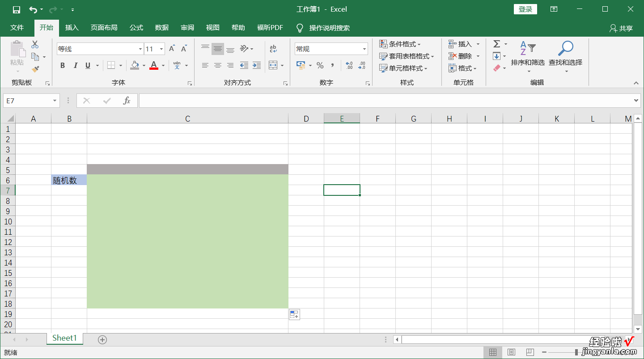The width and height of the screenshot is (644, 359).
Task: Open 单元格样式 cell styles
Action: 403,68
